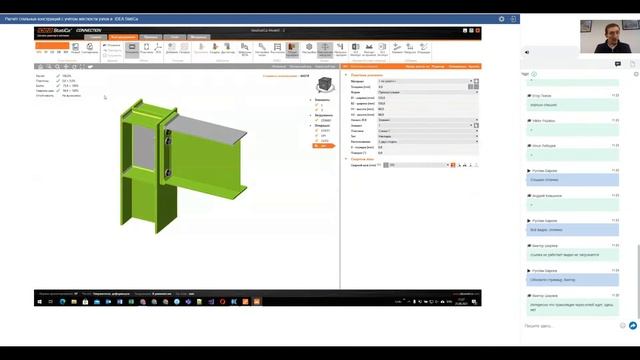Switch to the Проект ribbon tab

(96, 37)
